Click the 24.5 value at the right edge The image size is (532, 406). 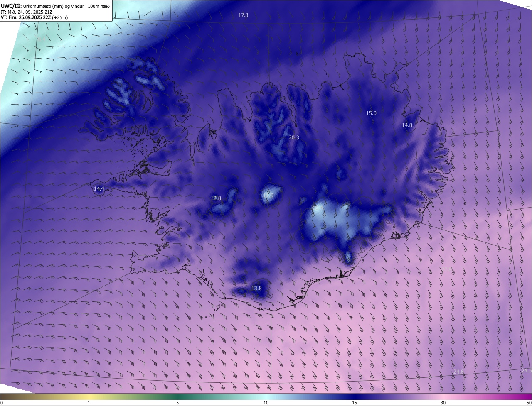pos(527,370)
